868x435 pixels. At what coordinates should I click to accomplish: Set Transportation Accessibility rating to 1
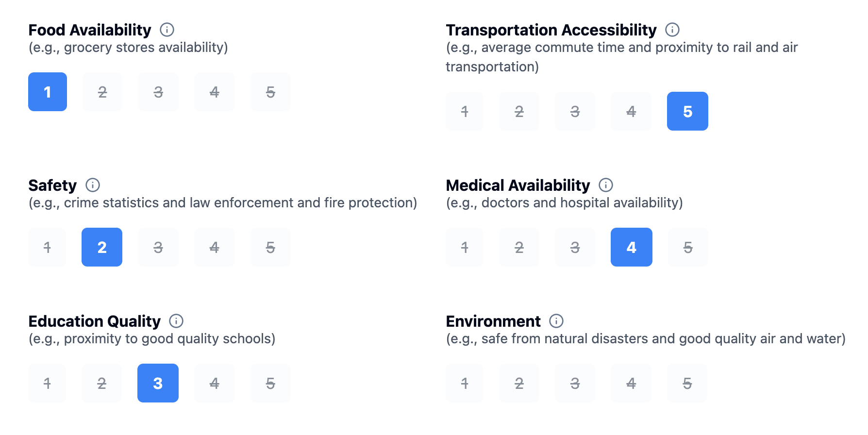tap(465, 111)
